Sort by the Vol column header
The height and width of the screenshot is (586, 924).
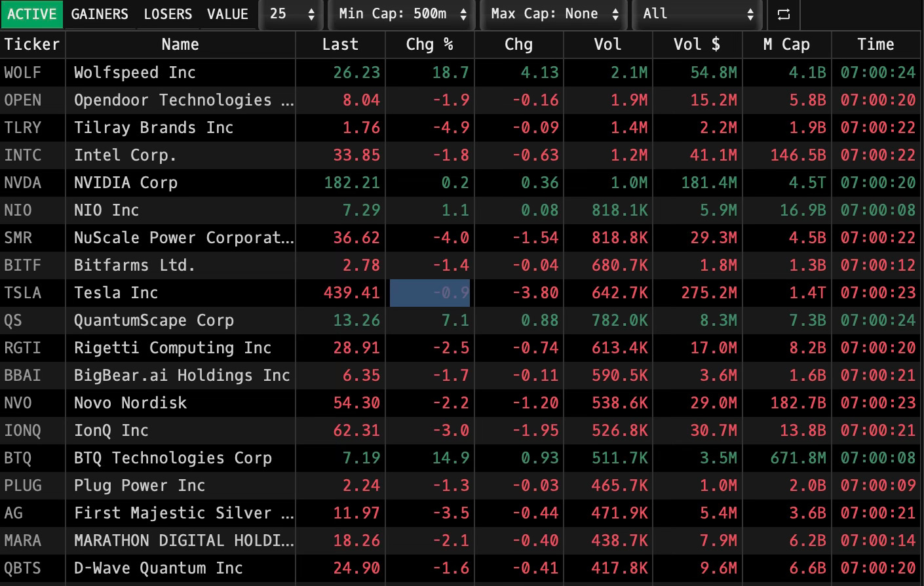click(608, 45)
